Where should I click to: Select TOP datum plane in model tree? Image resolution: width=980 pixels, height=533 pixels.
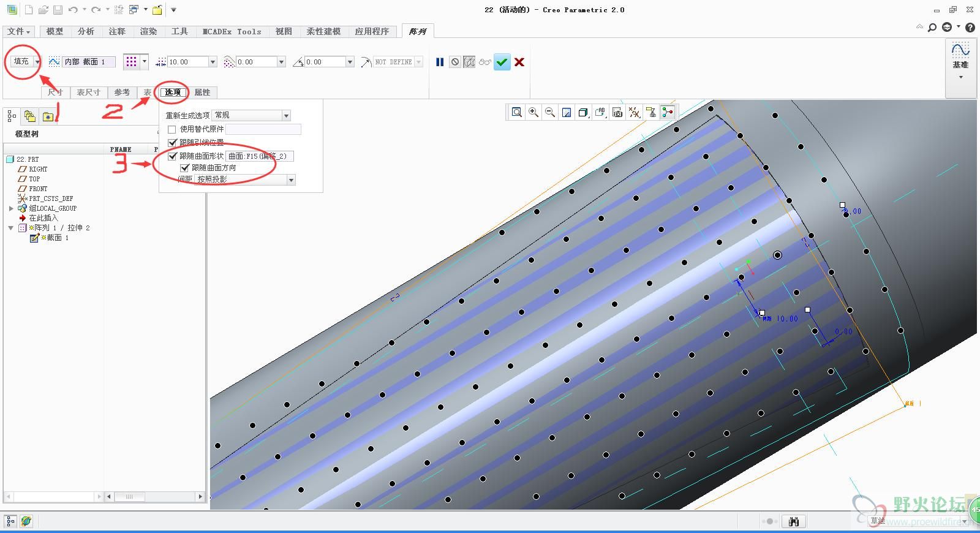point(34,179)
